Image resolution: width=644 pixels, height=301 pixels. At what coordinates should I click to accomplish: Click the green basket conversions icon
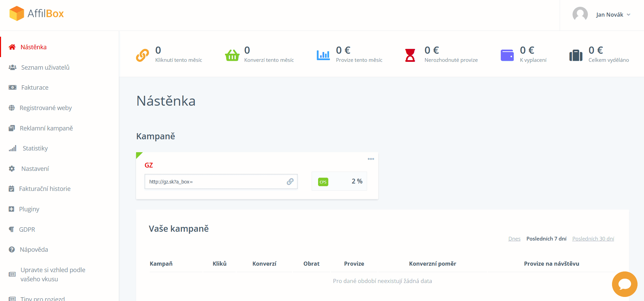[x=232, y=55]
